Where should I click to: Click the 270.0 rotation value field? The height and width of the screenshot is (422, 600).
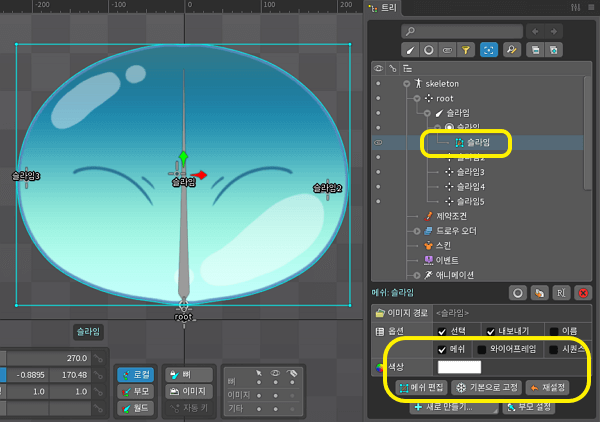pos(49,358)
